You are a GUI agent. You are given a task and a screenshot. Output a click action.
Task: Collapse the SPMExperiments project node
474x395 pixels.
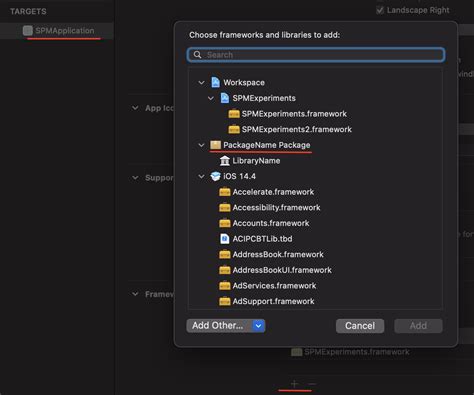[211, 98]
